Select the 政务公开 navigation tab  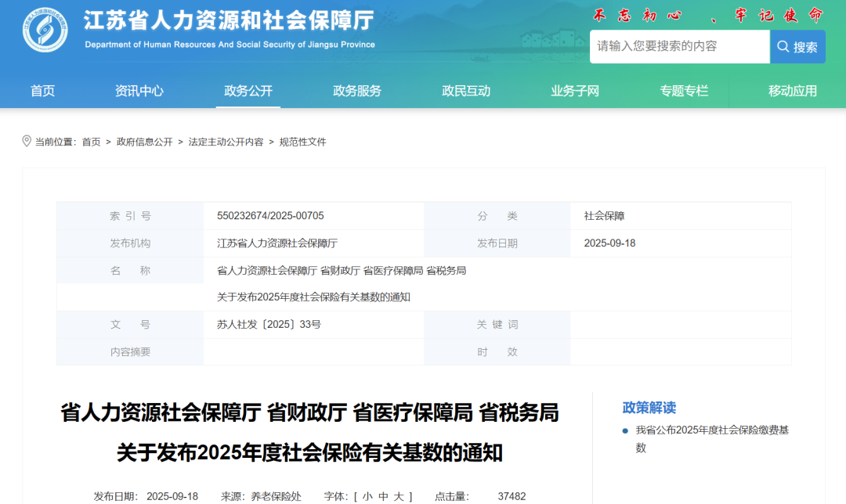[248, 91]
